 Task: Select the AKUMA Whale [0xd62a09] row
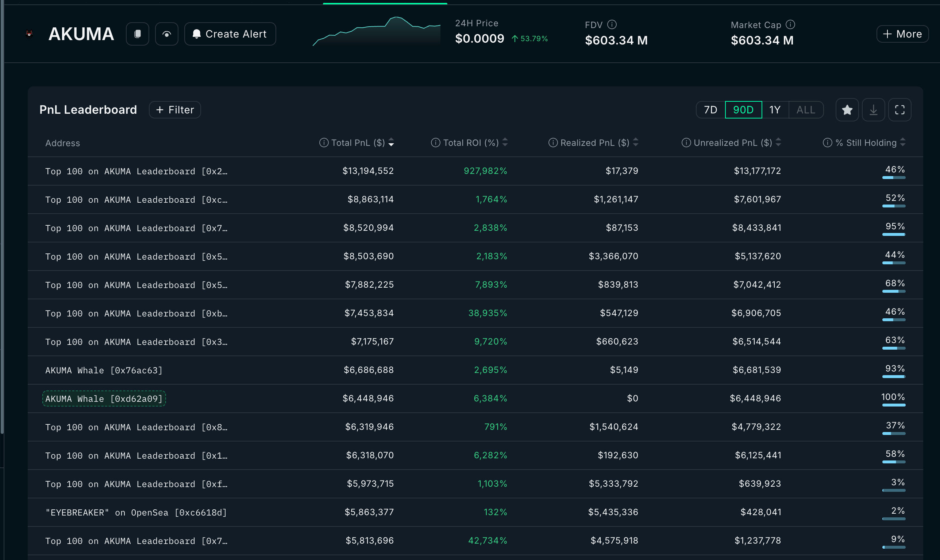(104, 398)
